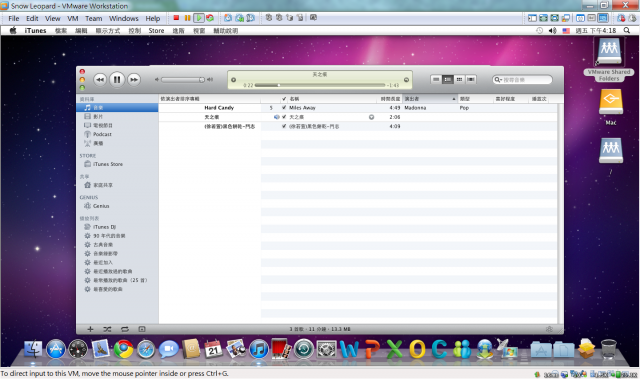Image resolution: width=640 pixels, height=379 pixels.
Task: Reset the VM with the reset icon
Action: [210, 18]
